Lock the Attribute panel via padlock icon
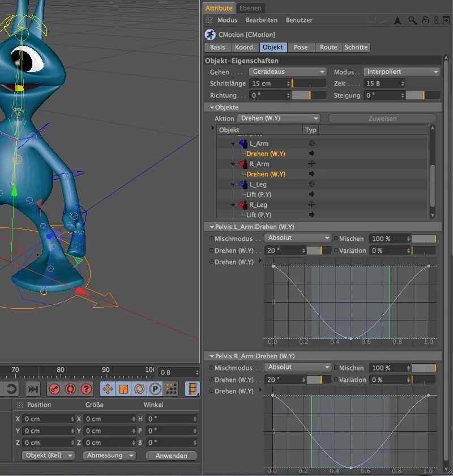This screenshot has height=476, width=453. coord(426,20)
